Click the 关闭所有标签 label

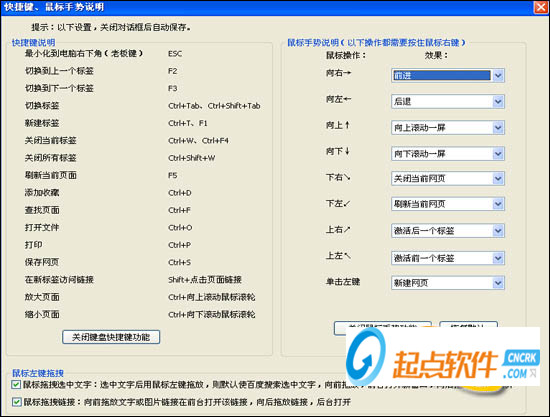(51, 158)
